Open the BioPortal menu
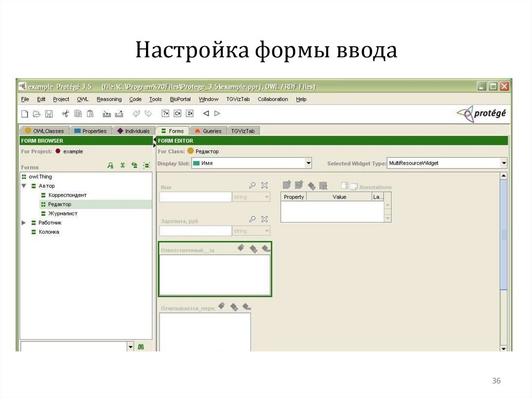 [180, 99]
